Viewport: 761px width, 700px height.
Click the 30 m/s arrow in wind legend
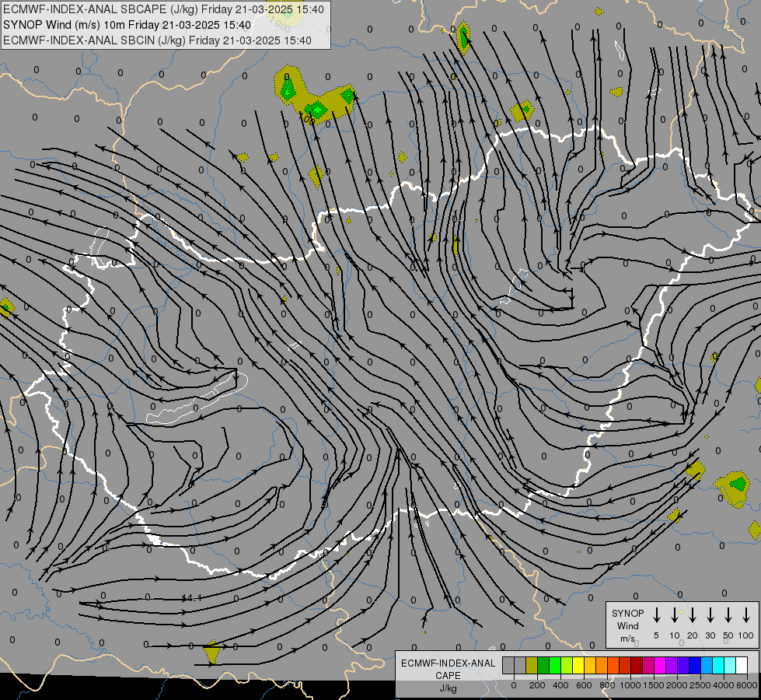(x=710, y=615)
